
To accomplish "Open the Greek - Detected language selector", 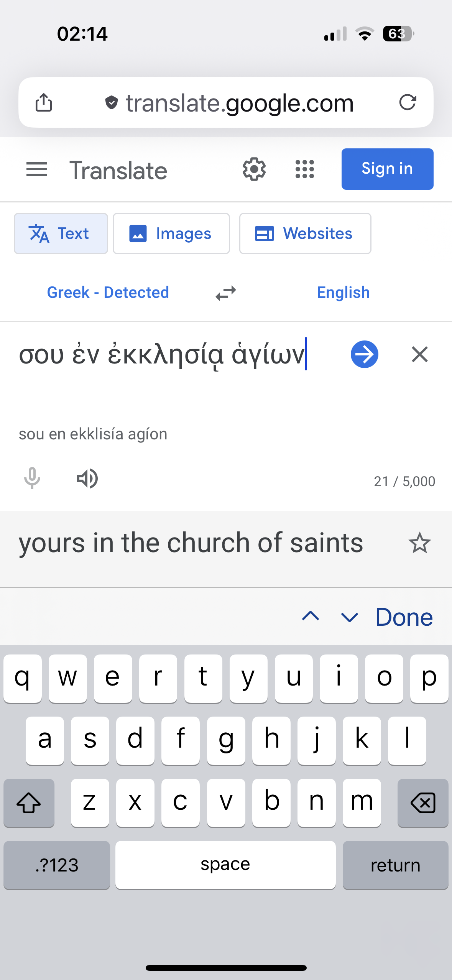I will click(108, 293).
